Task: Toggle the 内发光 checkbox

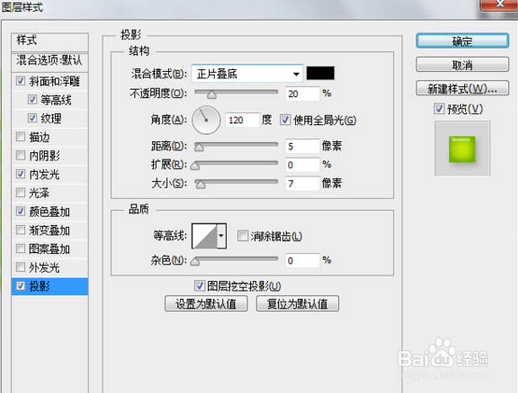Action: [20, 174]
